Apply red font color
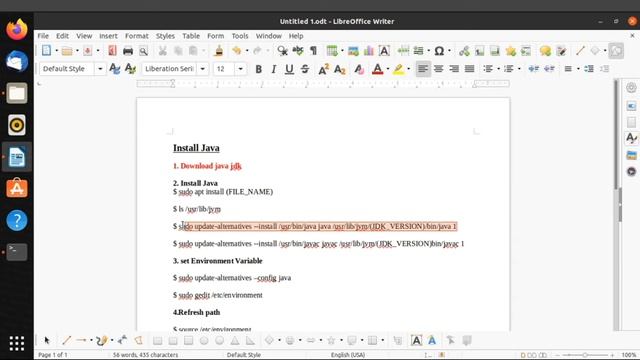Screen dimensions: 640x360 378,69
